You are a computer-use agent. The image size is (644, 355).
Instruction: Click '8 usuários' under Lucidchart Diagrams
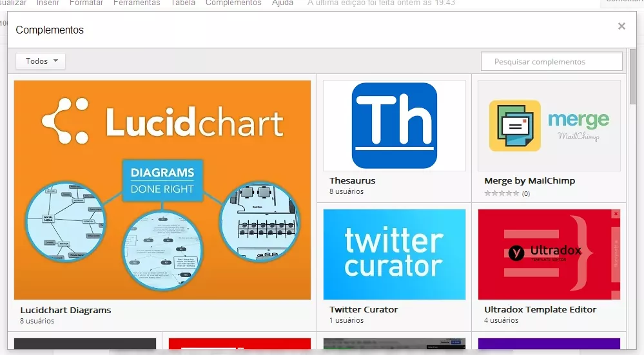pos(37,321)
